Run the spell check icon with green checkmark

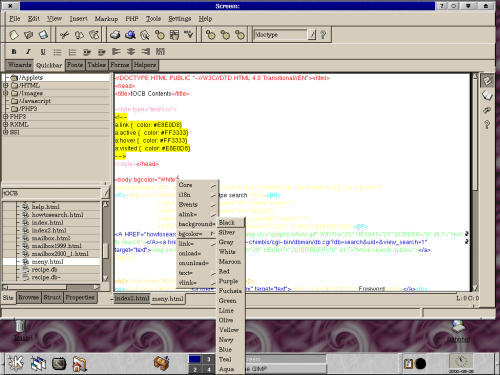pyautogui.click(x=189, y=35)
